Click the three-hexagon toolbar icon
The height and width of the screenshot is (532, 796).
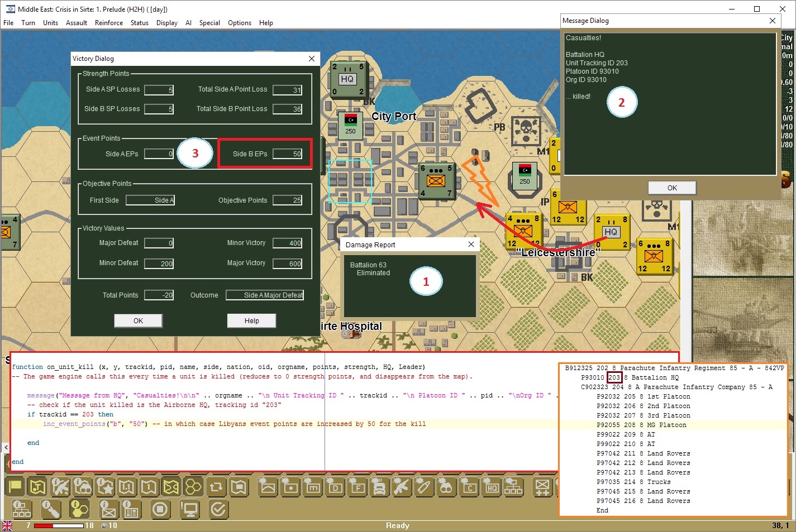(x=193, y=486)
